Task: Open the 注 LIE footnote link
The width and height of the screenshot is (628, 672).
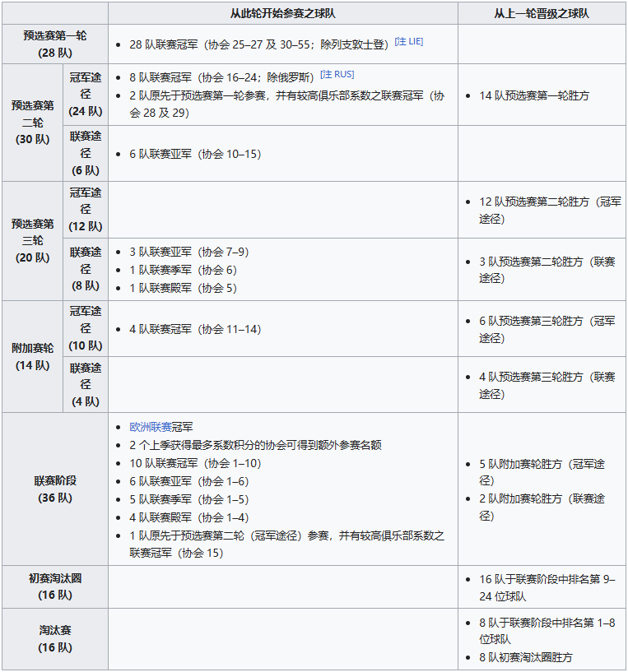Action: (409, 42)
